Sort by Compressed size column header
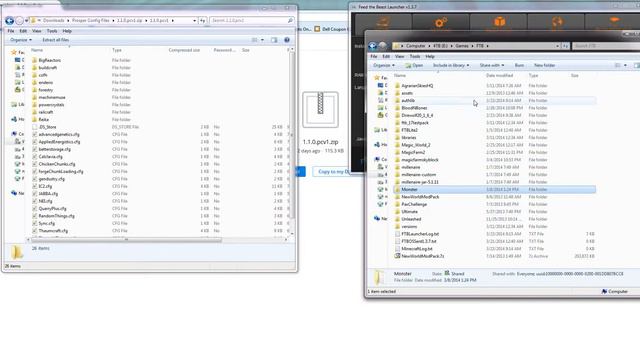The width and height of the screenshot is (640, 360). tap(184, 50)
